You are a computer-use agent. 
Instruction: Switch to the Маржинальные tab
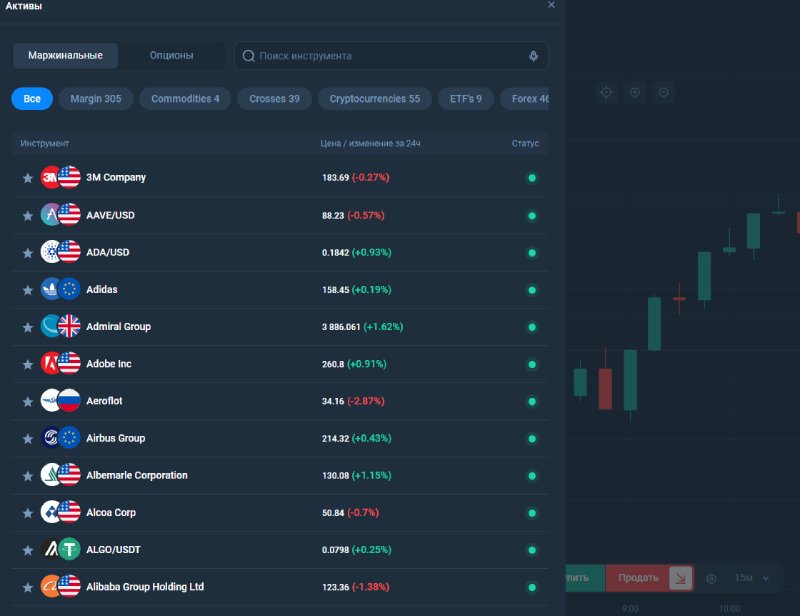pyautogui.click(x=65, y=56)
